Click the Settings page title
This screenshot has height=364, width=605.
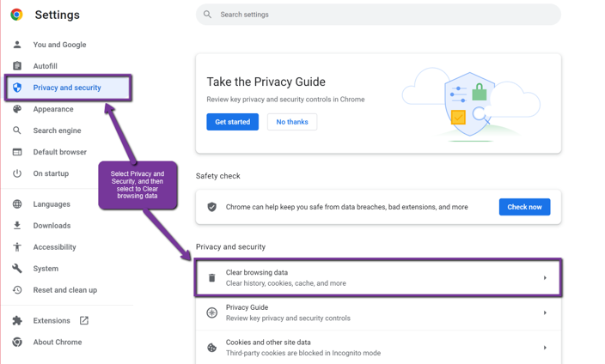(57, 15)
